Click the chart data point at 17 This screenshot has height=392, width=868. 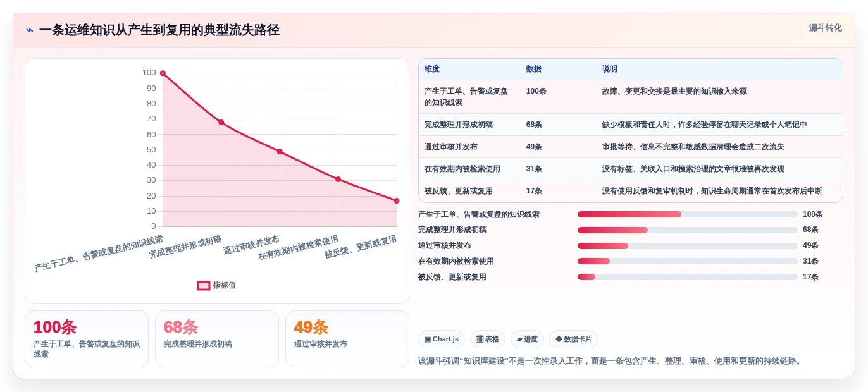tap(397, 200)
